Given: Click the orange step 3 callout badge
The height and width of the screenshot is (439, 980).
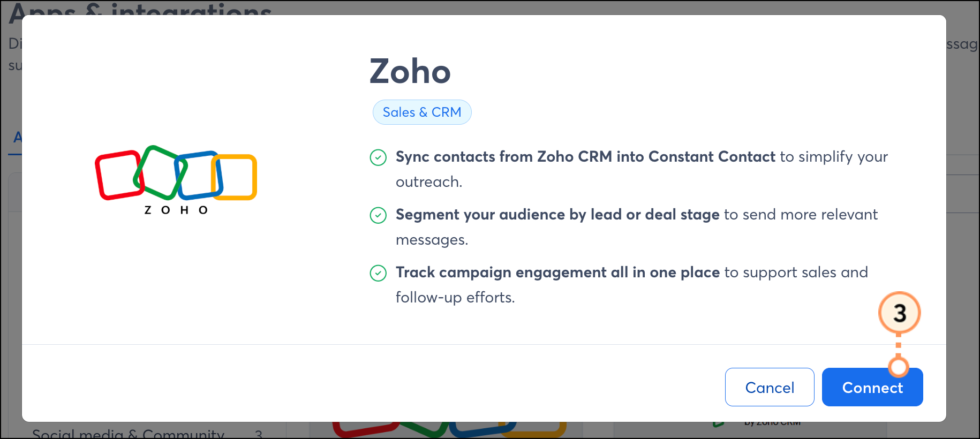Looking at the screenshot, I should 899,313.
